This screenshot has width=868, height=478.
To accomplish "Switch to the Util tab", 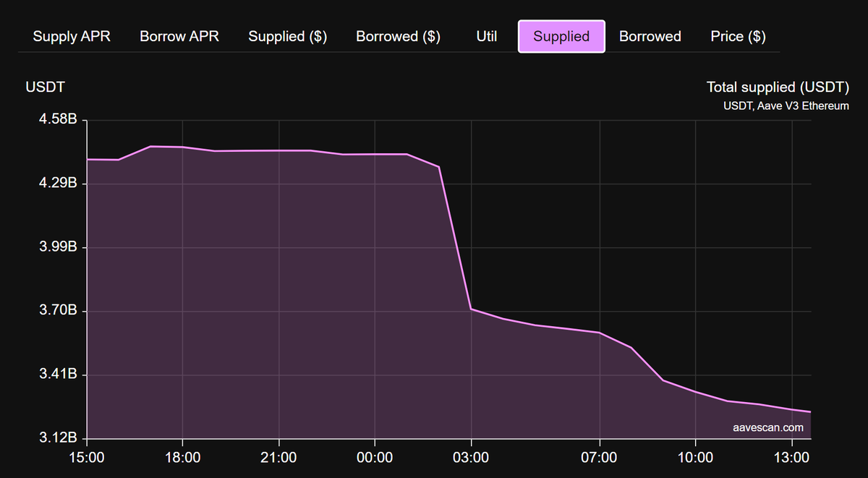I will (x=487, y=36).
